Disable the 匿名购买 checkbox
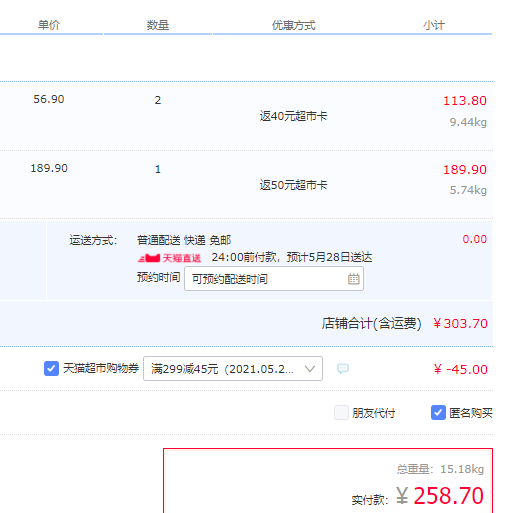The width and height of the screenshot is (525, 513). pos(438,413)
